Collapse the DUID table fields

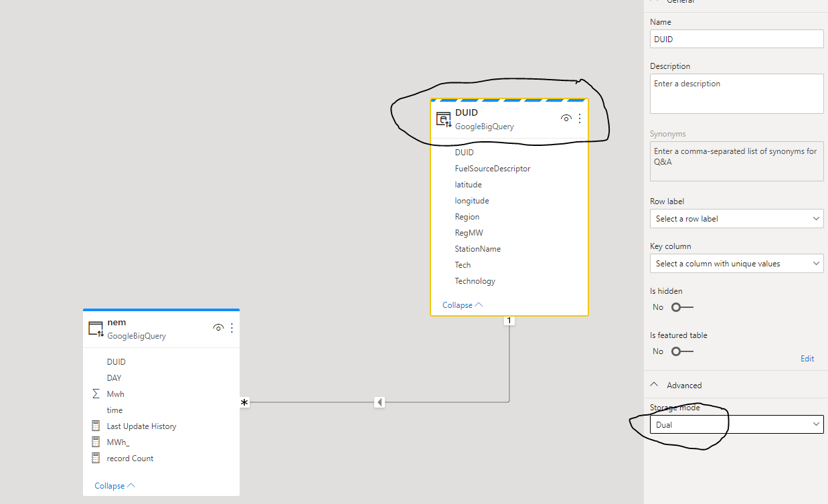(462, 305)
